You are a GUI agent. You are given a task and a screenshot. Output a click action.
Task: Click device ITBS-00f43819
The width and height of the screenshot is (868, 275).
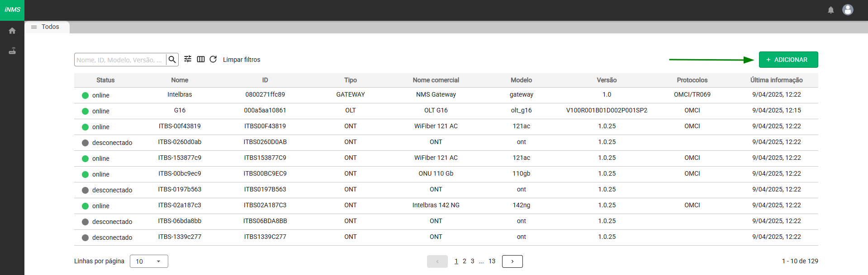[x=180, y=126]
